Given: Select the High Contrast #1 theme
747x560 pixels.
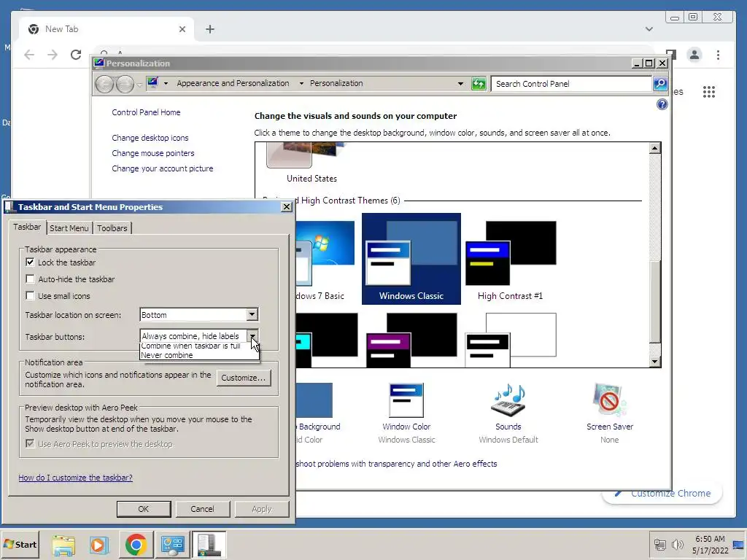Looking at the screenshot, I should tap(510, 259).
